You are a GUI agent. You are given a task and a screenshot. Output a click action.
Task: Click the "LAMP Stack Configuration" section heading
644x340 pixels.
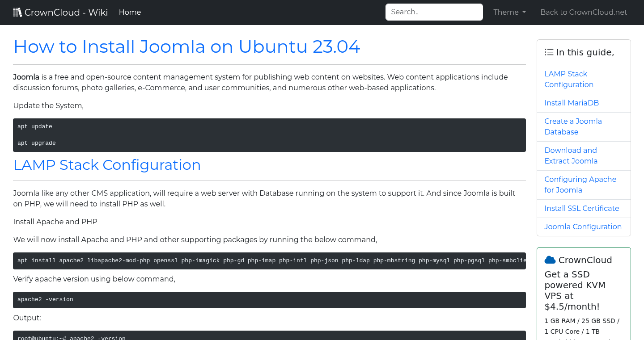click(107, 165)
